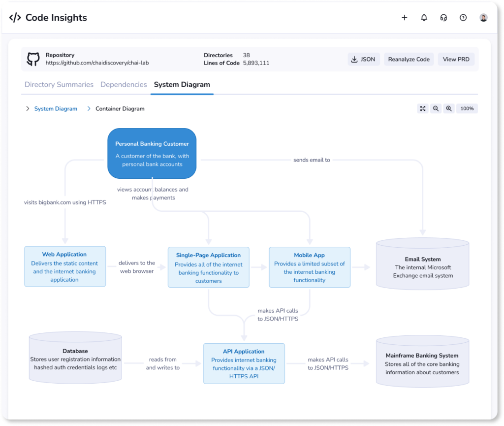Select the Web Application node

click(65, 266)
